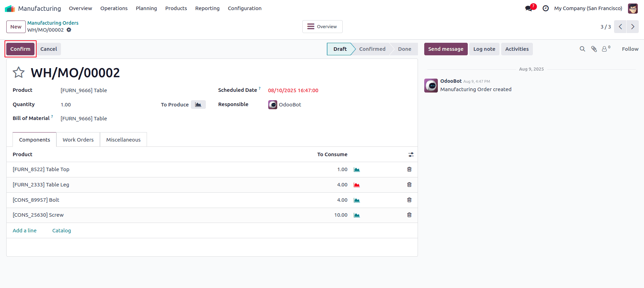Click the [CONS_25630] Screw row
Viewport: 644px width, 288px height.
[212, 215]
